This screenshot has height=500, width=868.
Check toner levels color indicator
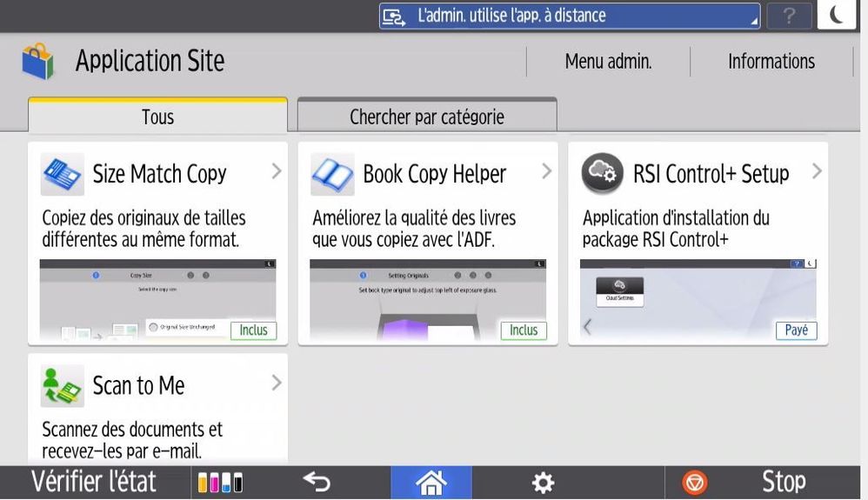click(x=220, y=483)
